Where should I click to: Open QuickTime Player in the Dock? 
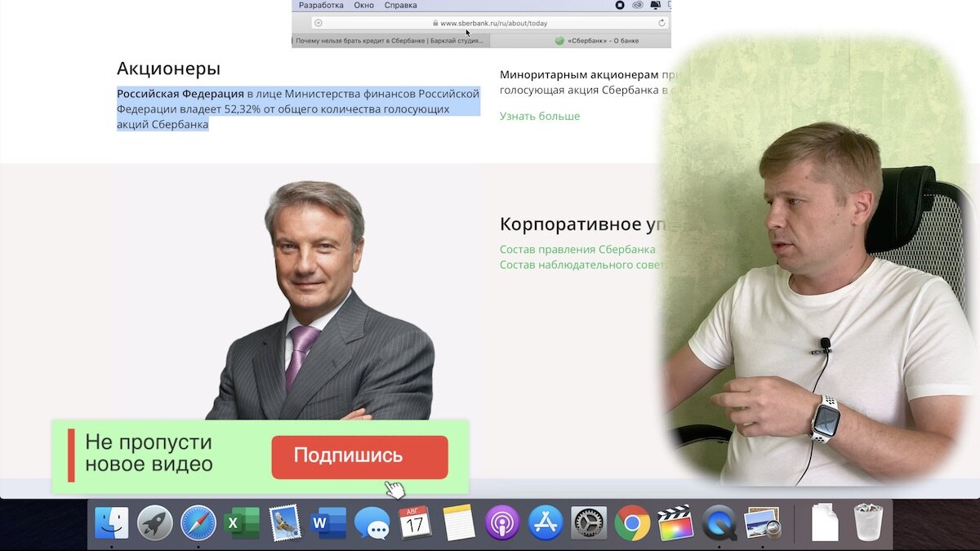719,523
